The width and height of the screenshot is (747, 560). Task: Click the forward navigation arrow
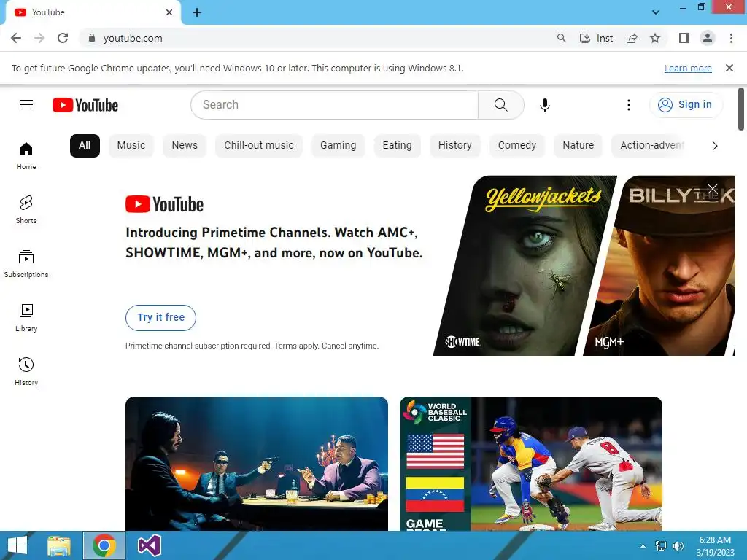[39, 38]
